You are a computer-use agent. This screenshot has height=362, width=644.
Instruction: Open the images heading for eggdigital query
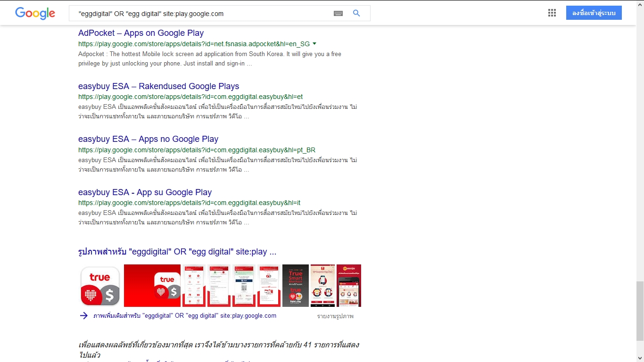click(177, 252)
